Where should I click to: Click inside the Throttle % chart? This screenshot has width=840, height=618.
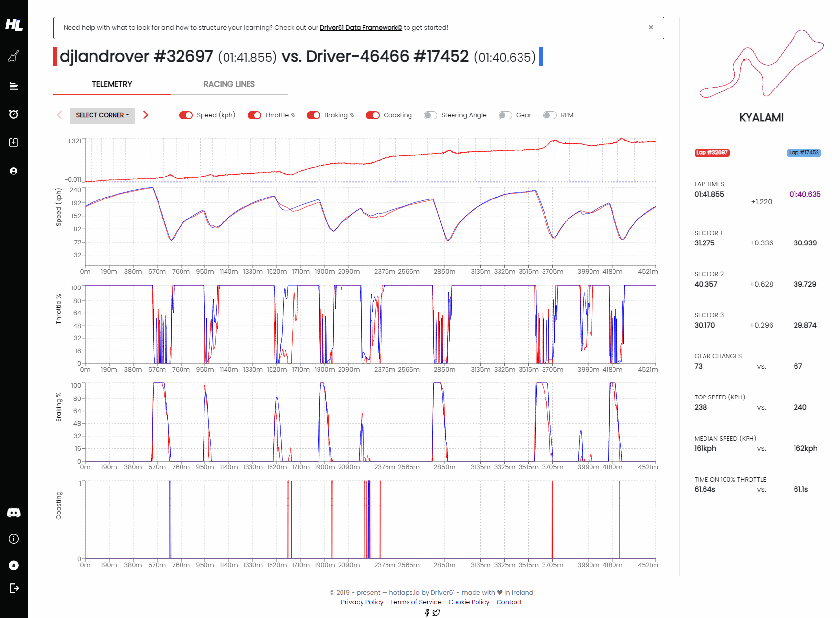coord(370,324)
